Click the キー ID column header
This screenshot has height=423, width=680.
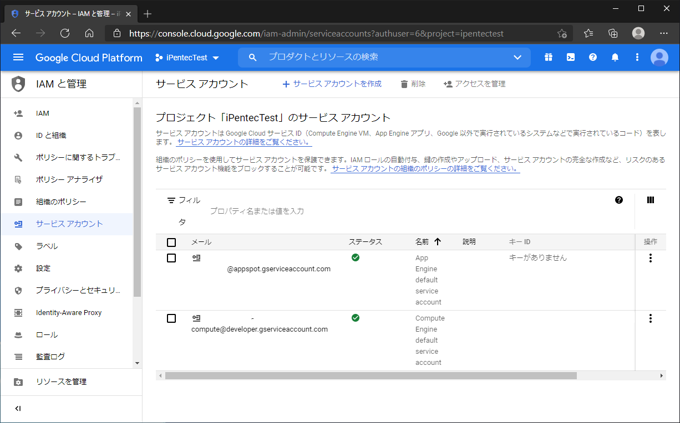(520, 242)
